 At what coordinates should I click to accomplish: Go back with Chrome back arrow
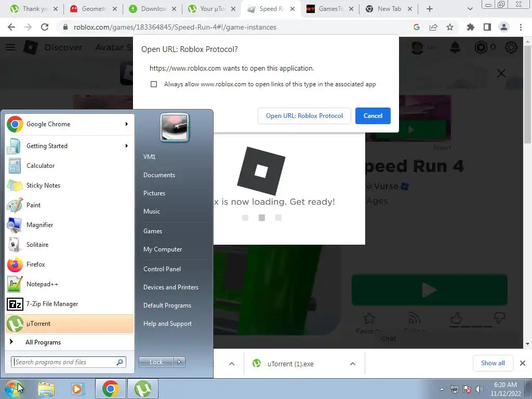pos(11,27)
